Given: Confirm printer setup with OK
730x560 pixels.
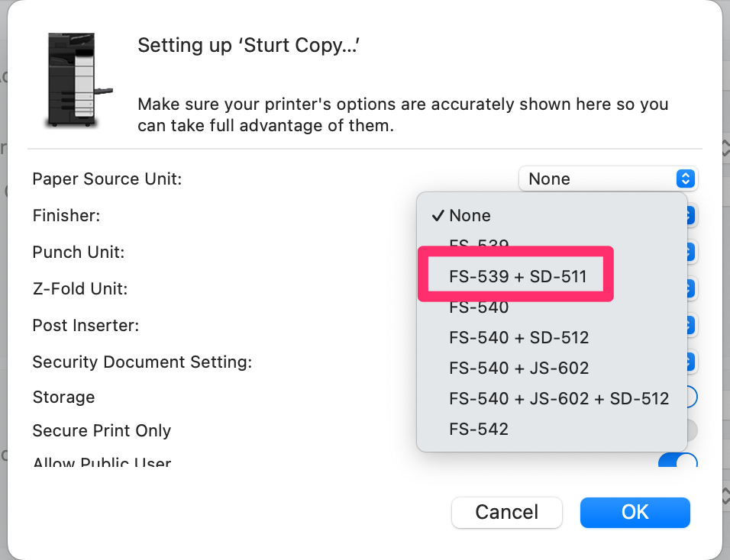Looking at the screenshot, I should [x=635, y=512].
